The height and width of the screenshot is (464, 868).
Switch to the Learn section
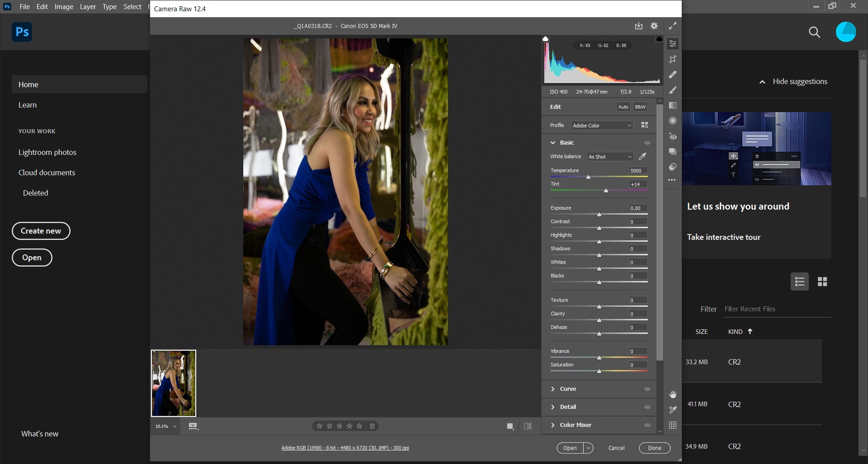tap(28, 104)
